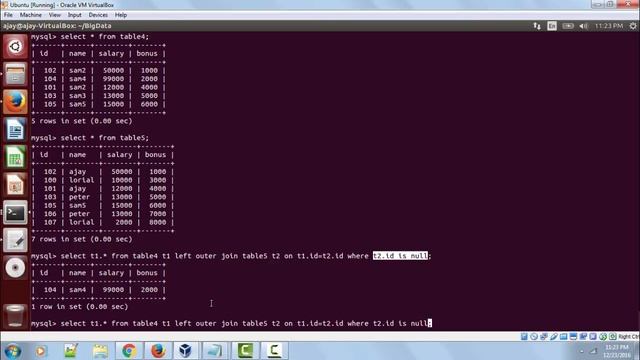Open the Trash in the Ubuntu launcher

(15, 316)
